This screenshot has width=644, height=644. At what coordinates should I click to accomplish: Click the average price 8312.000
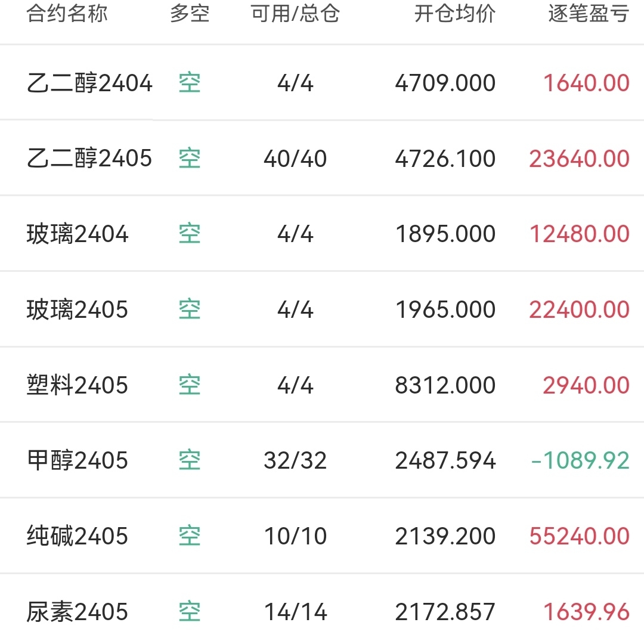point(445,385)
